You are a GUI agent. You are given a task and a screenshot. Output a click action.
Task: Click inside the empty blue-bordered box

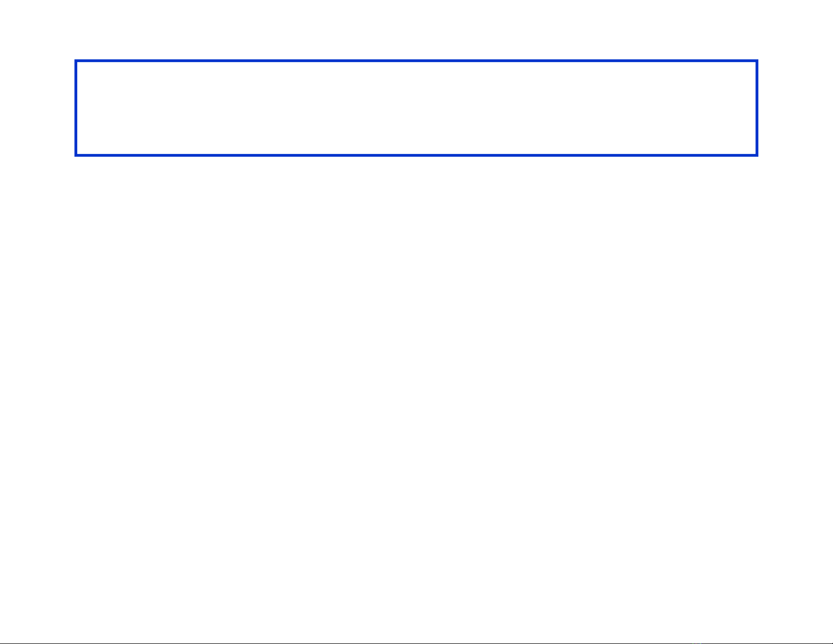pos(416,108)
